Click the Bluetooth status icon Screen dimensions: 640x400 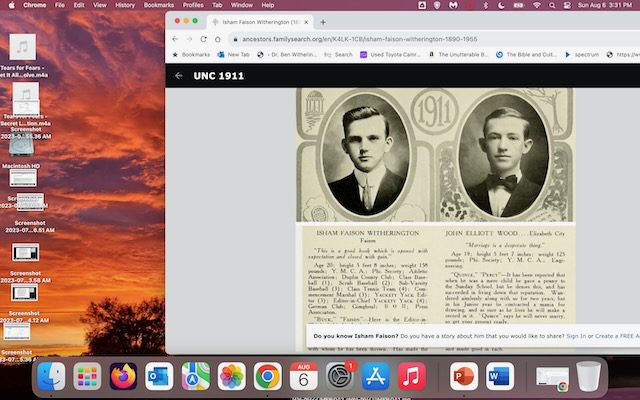[486, 5]
